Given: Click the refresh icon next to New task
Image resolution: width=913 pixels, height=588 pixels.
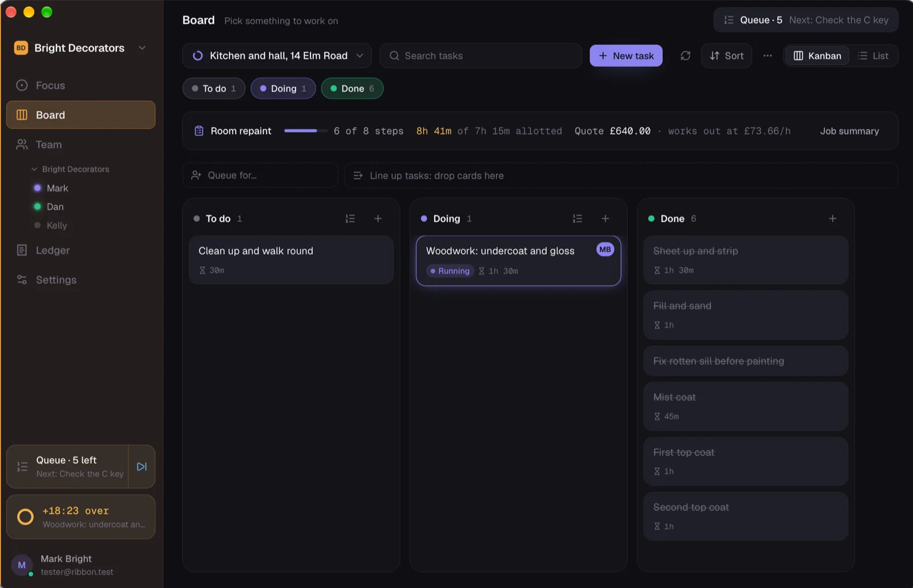Looking at the screenshot, I should click(685, 56).
